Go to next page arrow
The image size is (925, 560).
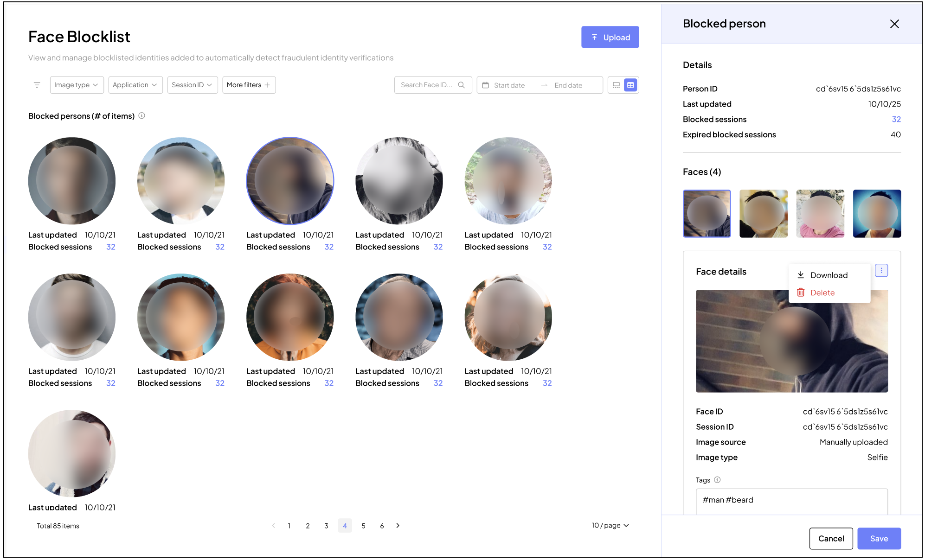(x=398, y=526)
